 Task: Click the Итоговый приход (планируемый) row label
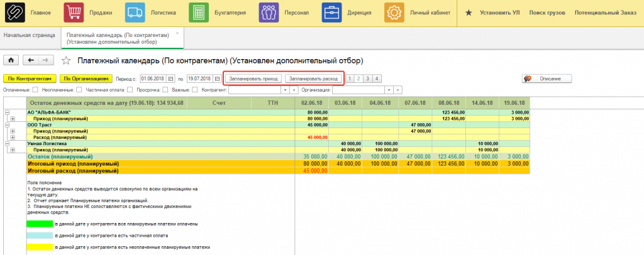(x=73, y=163)
